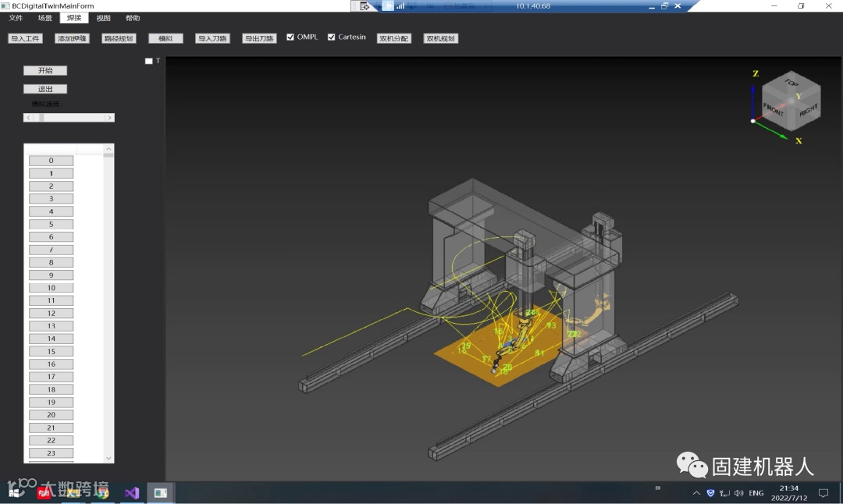The width and height of the screenshot is (843, 504).
Task: Click the list's scroll-down arrow
Action: 108,458
